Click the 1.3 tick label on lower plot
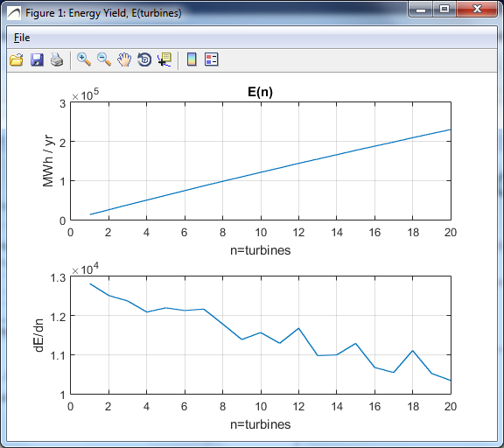Viewport: 504px width, 448px height. [58, 277]
